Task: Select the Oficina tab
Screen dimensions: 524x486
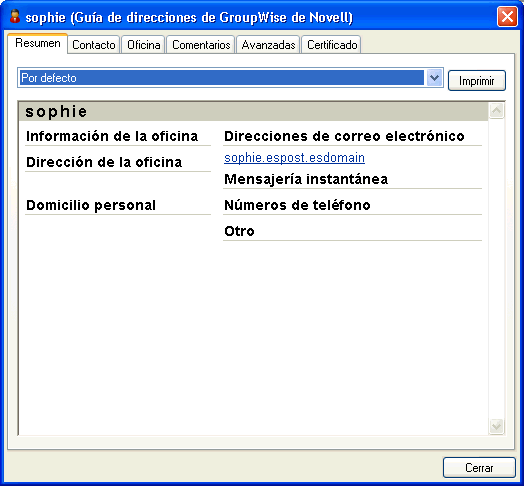Action: point(143,45)
